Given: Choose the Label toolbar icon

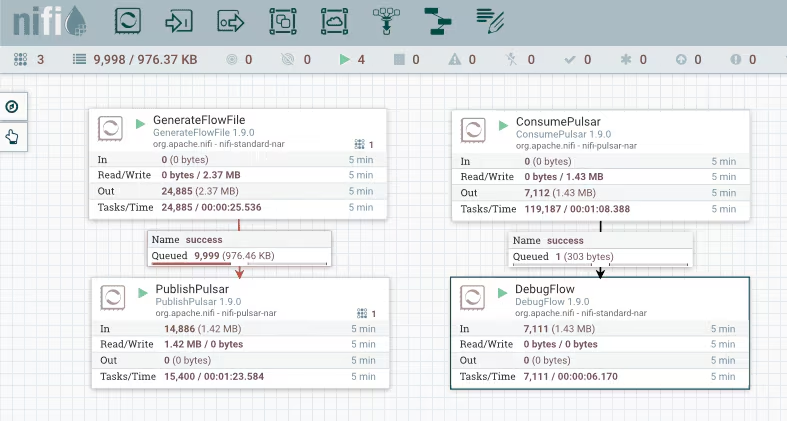Looking at the screenshot, I should [x=489, y=20].
